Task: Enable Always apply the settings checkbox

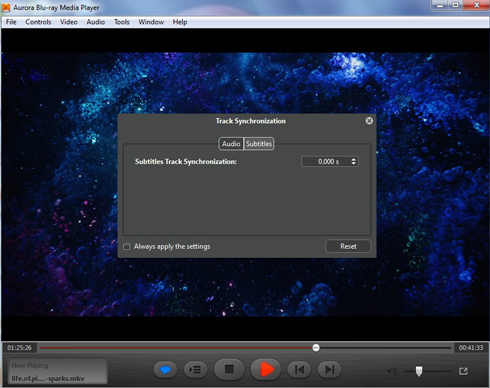Action: pyautogui.click(x=127, y=247)
